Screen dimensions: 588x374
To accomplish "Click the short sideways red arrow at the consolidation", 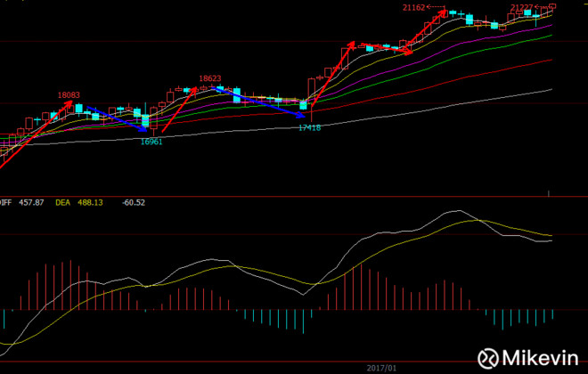I will (x=386, y=49).
